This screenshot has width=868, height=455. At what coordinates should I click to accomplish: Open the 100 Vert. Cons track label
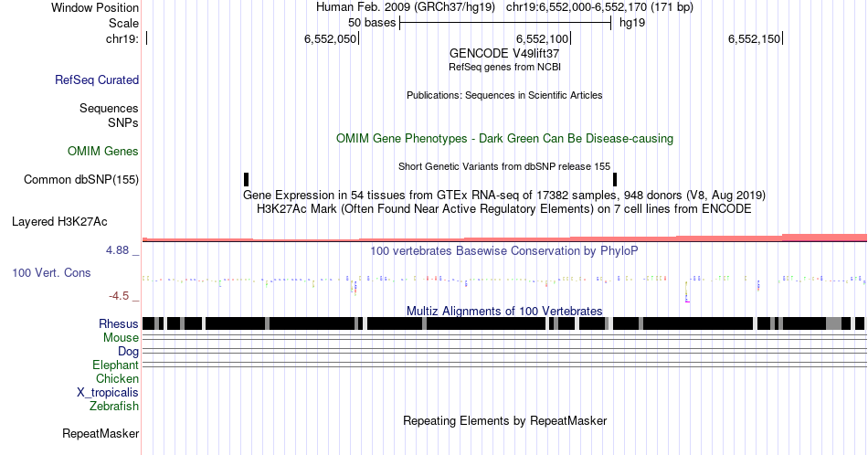pyautogui.click(x=51, y=272)
